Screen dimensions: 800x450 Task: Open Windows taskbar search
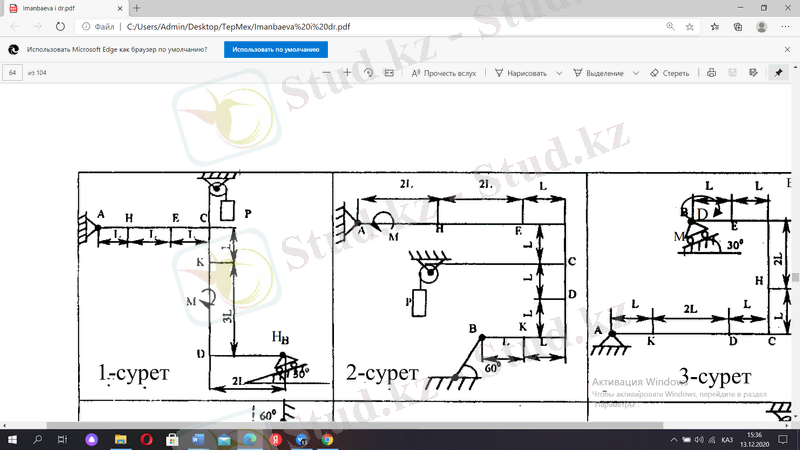pyautogui.click(x=37, y=439)
